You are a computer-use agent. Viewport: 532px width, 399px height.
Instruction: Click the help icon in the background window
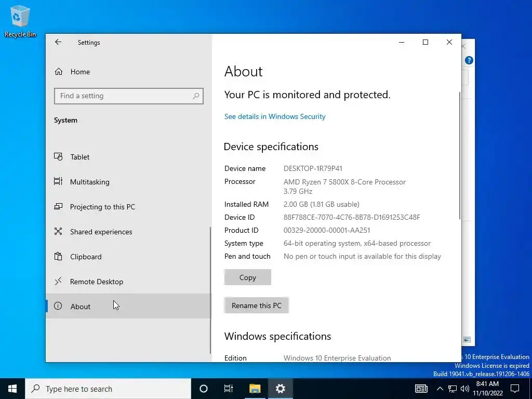click(469, 60)
